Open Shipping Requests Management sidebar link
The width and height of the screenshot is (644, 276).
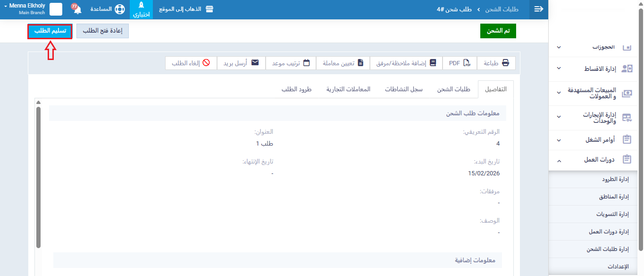pos(608,249)
